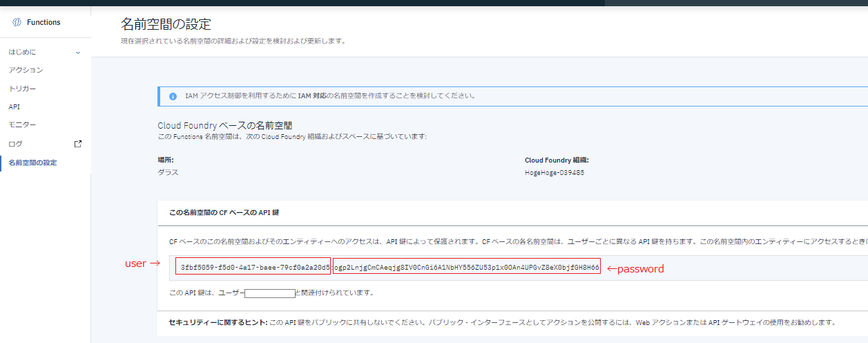Click the ダラス location value

[168, 172]
